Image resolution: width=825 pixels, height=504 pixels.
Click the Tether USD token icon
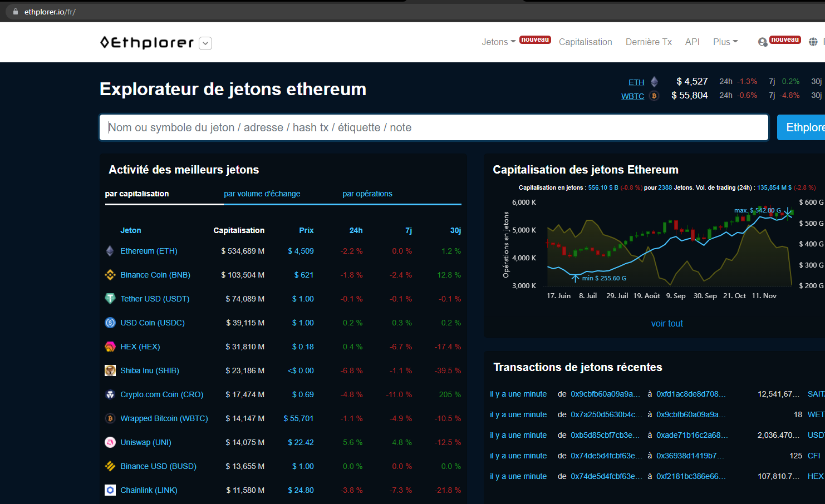(110, 299)
